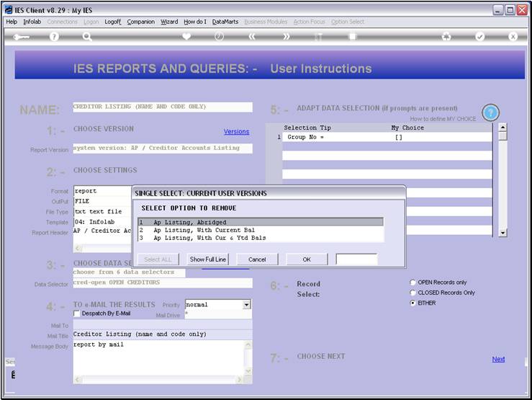
Task: Click scroll up arrow of selection grid
Action: point(502,128)
